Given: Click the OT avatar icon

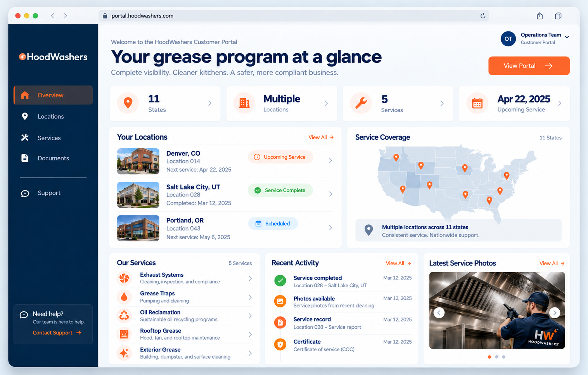Looking at the screenshot, I should coord(508,39).
